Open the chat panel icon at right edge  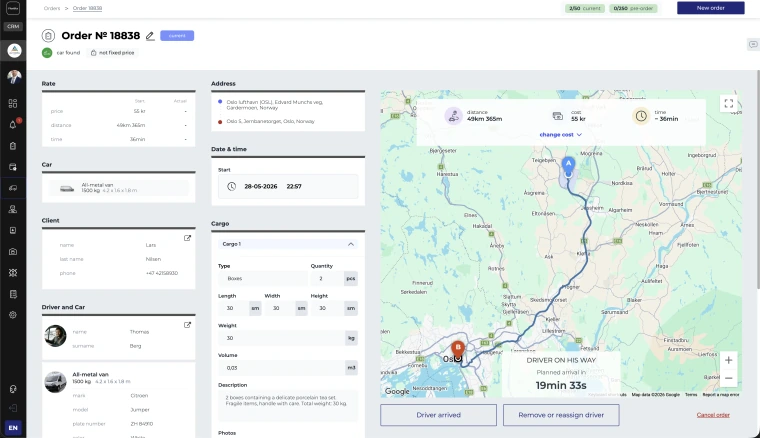point(753,44)
